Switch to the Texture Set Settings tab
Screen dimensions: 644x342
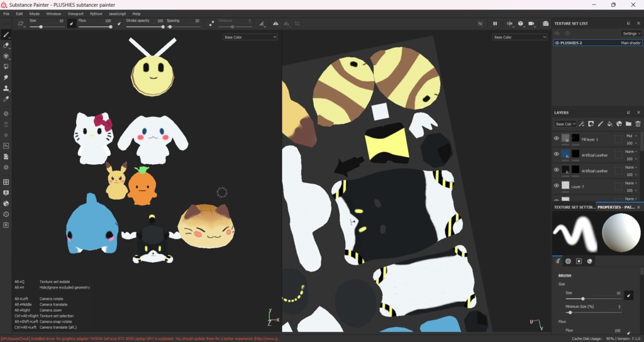574,207
